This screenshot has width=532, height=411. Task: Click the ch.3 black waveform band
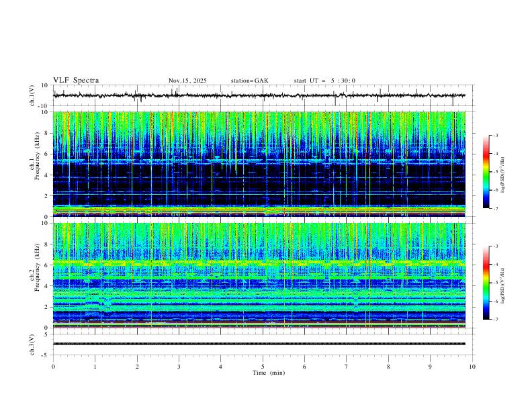pos(259,344)
